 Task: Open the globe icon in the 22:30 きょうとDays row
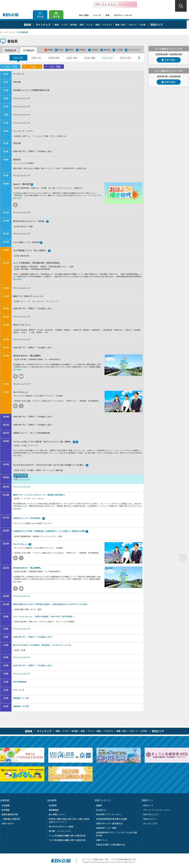15,558
